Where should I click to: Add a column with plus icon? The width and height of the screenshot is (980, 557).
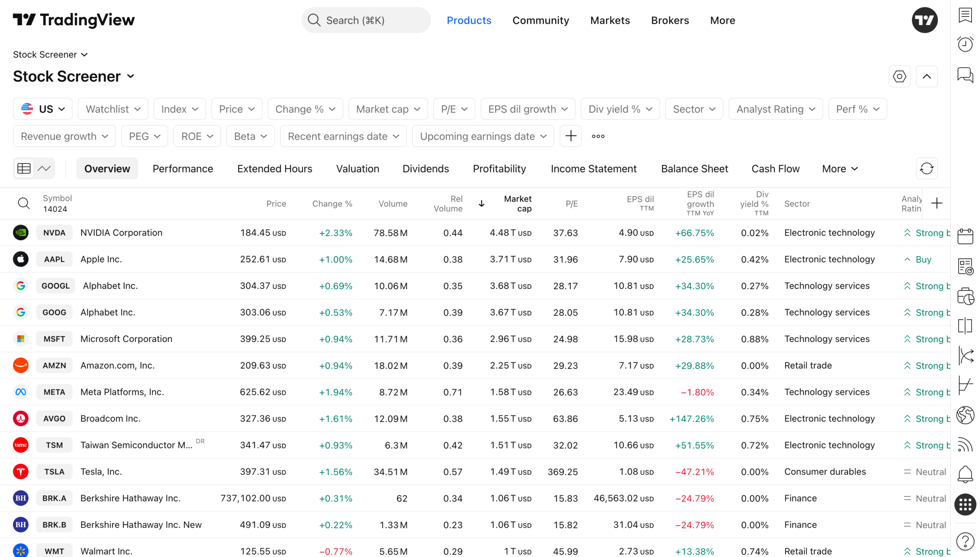936,203
